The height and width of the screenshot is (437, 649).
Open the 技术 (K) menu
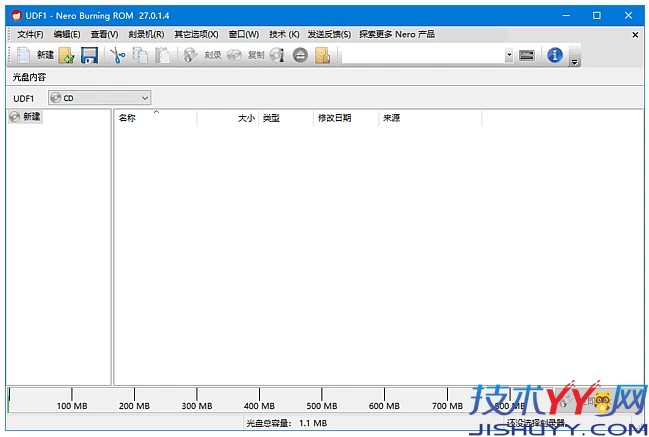[284, 34]
